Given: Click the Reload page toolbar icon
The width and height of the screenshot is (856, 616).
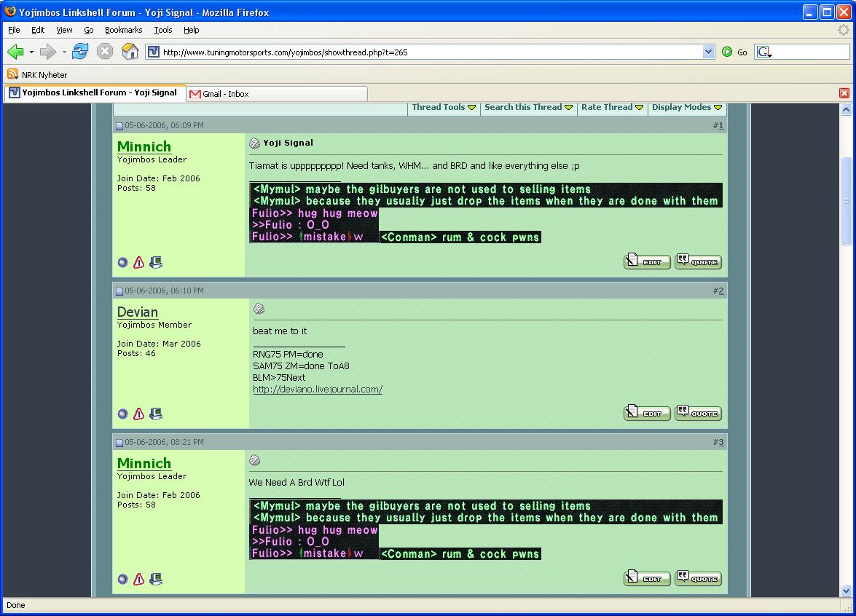Looking at the screenshot, I should coord(80,52).
